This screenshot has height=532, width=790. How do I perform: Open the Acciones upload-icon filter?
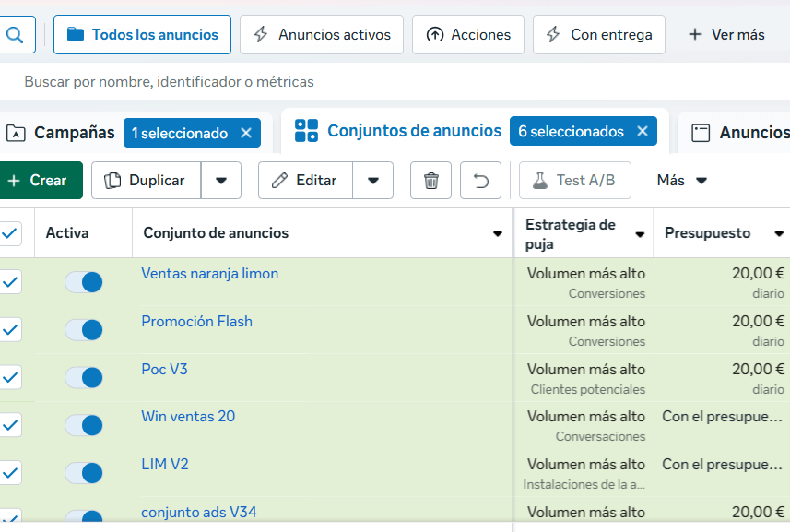coord(467,35)
